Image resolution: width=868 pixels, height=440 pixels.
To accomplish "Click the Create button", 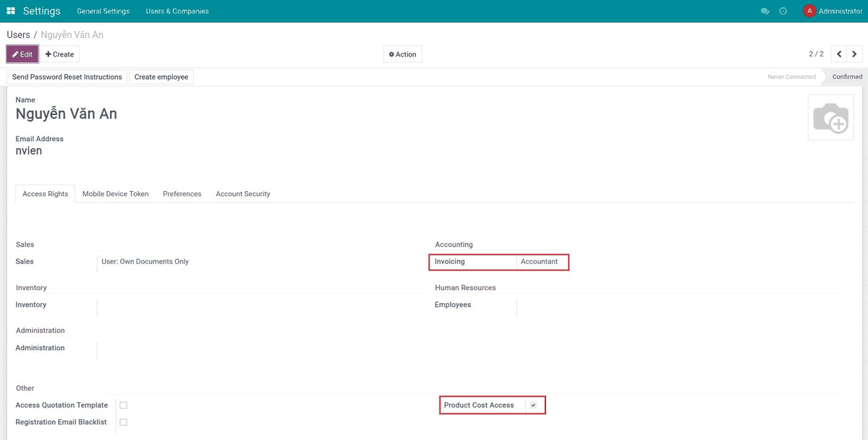I will [x=59, y=54].
